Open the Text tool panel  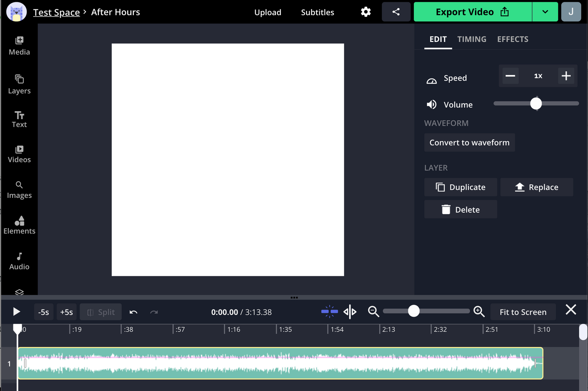(x=19, y=118)
